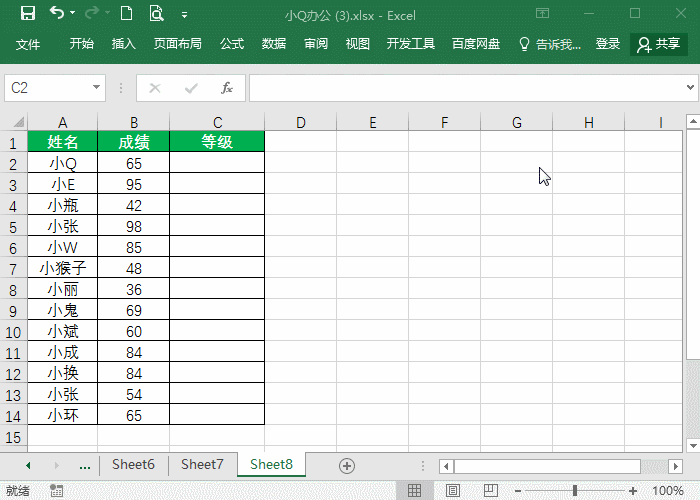Expand the formula bar chevron

pyautogui.click(x=690, y=88)
